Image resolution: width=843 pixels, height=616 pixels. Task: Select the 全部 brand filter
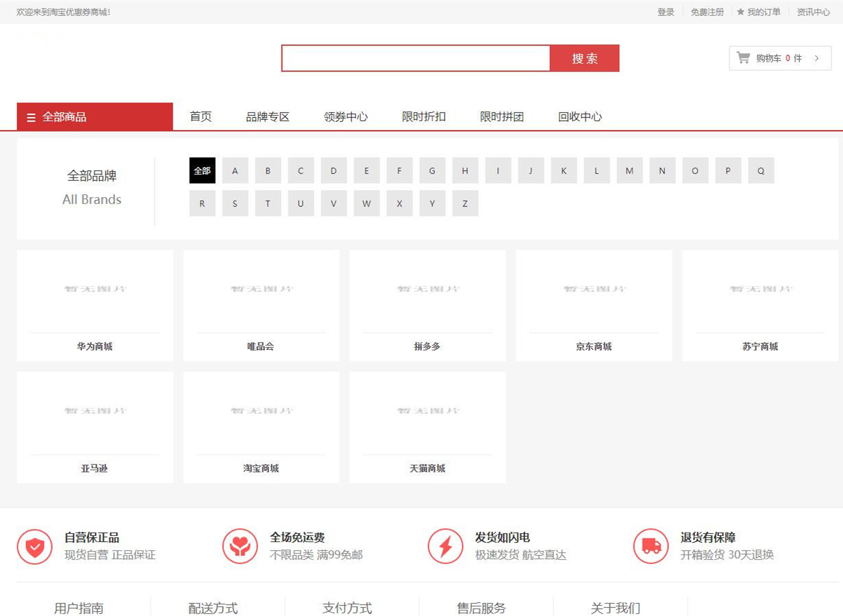pos(202,170)
